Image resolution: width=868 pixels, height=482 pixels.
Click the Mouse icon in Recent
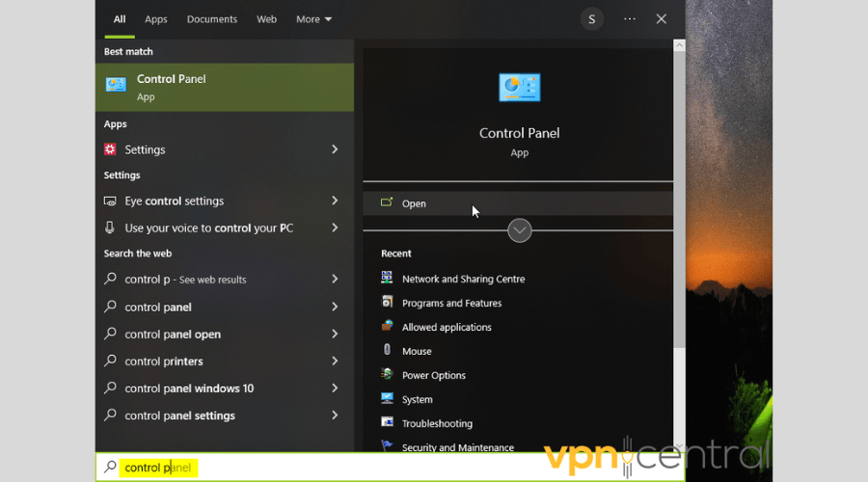tap(387, 350)
